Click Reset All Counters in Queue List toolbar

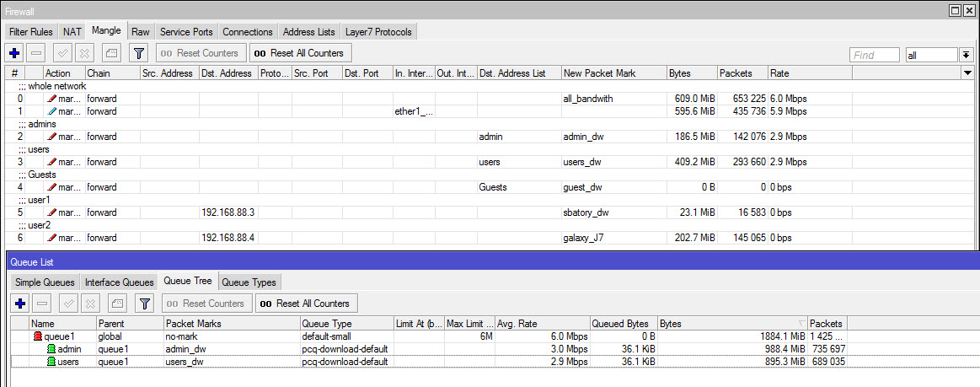306,304
